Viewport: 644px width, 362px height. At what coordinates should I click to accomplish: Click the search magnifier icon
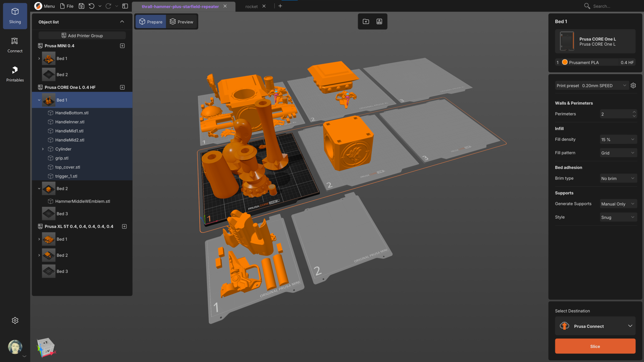click(x=587, y=6)
